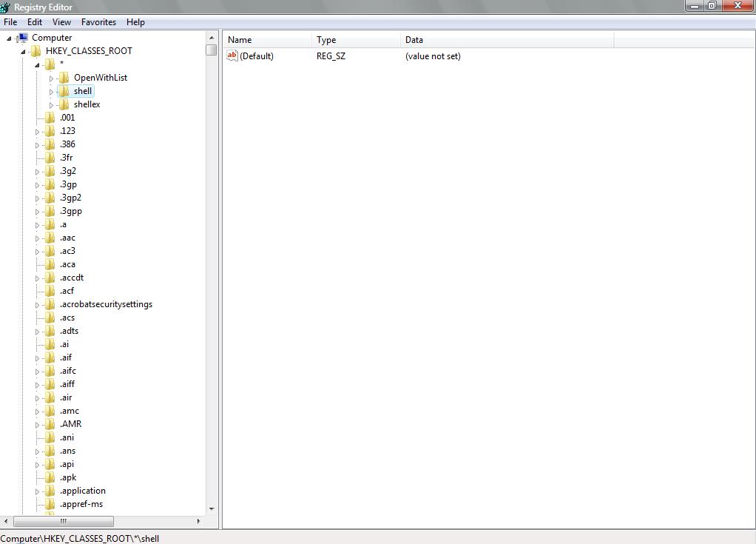Click the Type column header

[x=356, y=40]
